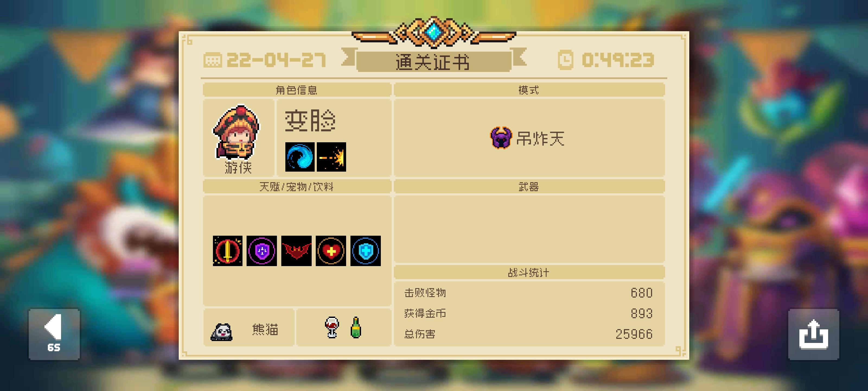Select the orange spark burst skill icon

pyautogui.click(x=331, y=157)
